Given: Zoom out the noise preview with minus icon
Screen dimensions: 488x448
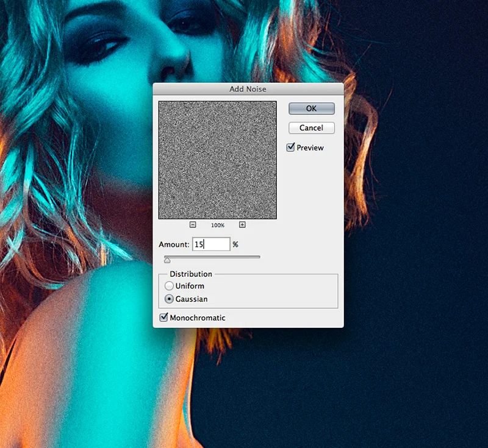Looking at the screenshot, I should (x=193, y=224).
